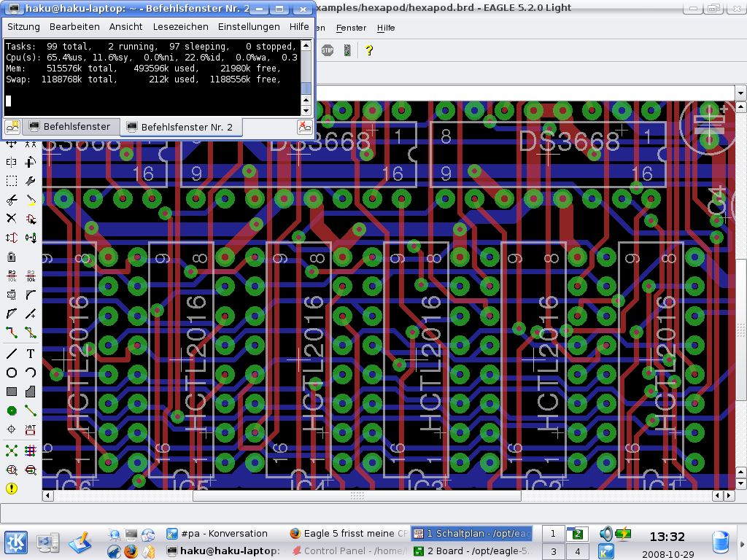The height and width of the screenshot is (560, 747).
Task: Click the terminal scrollbar down arrow
Action: point(306,111)
